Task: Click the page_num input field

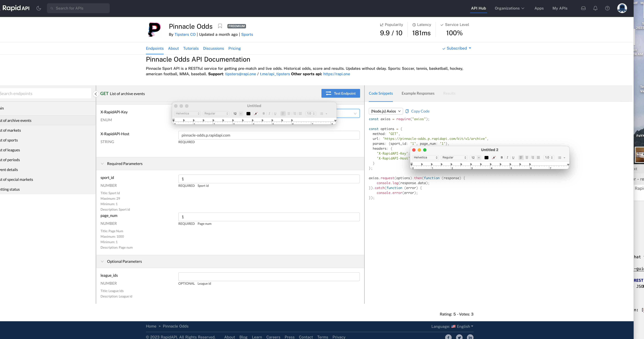Action: 269,217
